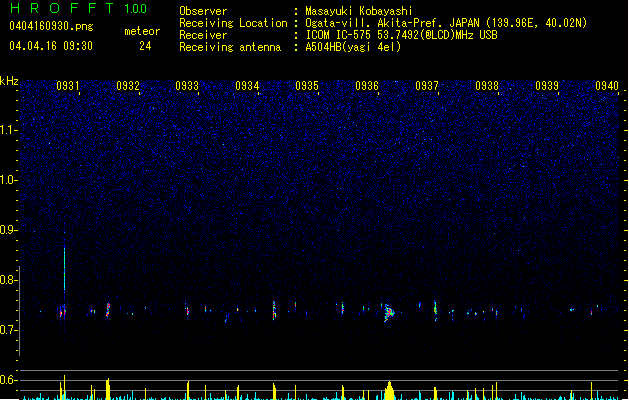Click the 0938 time marker

point(487,86)
